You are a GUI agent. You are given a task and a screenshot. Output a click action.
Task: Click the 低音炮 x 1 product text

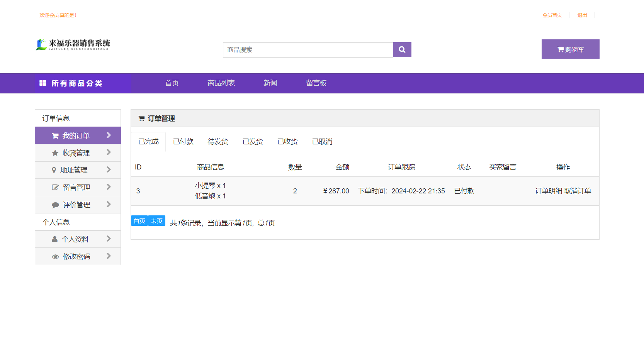pyautogui.click(x=210, y=196)
